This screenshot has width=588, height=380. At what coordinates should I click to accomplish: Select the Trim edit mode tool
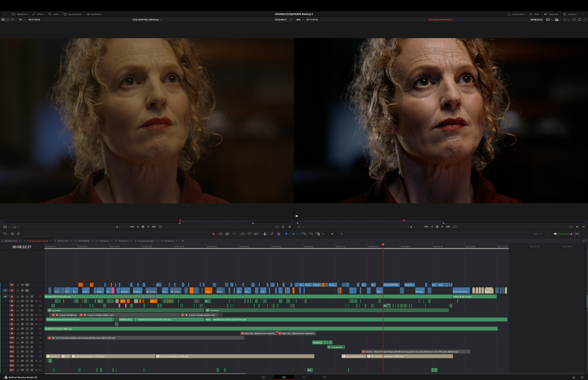coord(220,234)
